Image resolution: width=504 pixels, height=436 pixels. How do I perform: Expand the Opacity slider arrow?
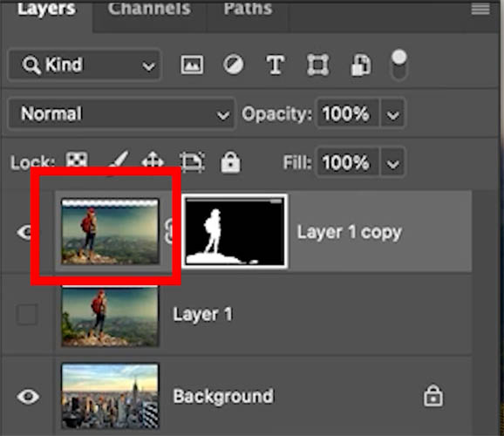tap(392, 114)
